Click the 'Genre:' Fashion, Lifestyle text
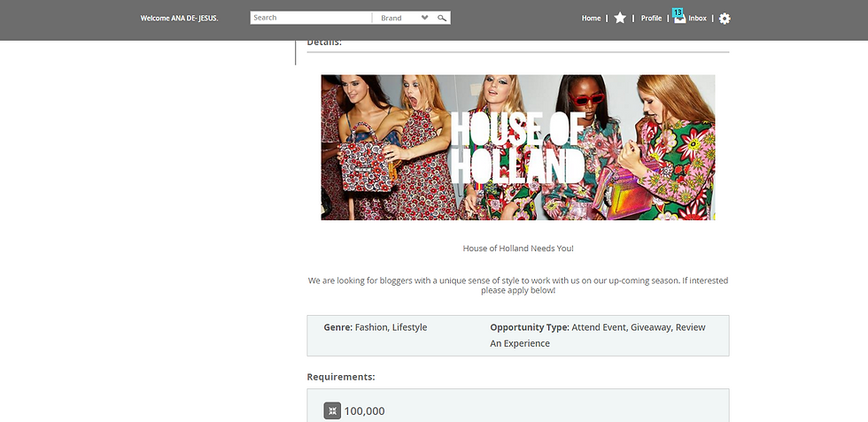 (x=376, y=327)
